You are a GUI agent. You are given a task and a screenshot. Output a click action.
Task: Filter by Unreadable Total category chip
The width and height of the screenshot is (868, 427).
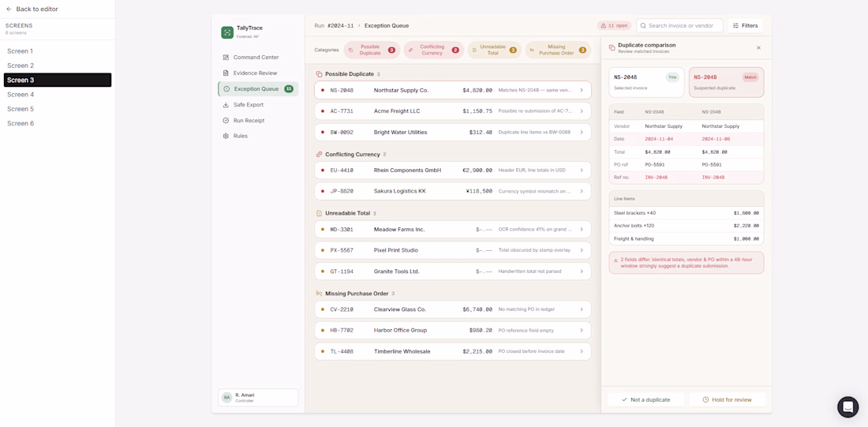(494, 50)
